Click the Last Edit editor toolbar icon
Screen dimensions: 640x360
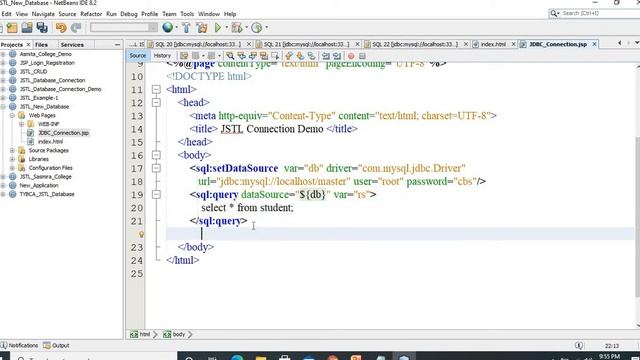(184, 56)
